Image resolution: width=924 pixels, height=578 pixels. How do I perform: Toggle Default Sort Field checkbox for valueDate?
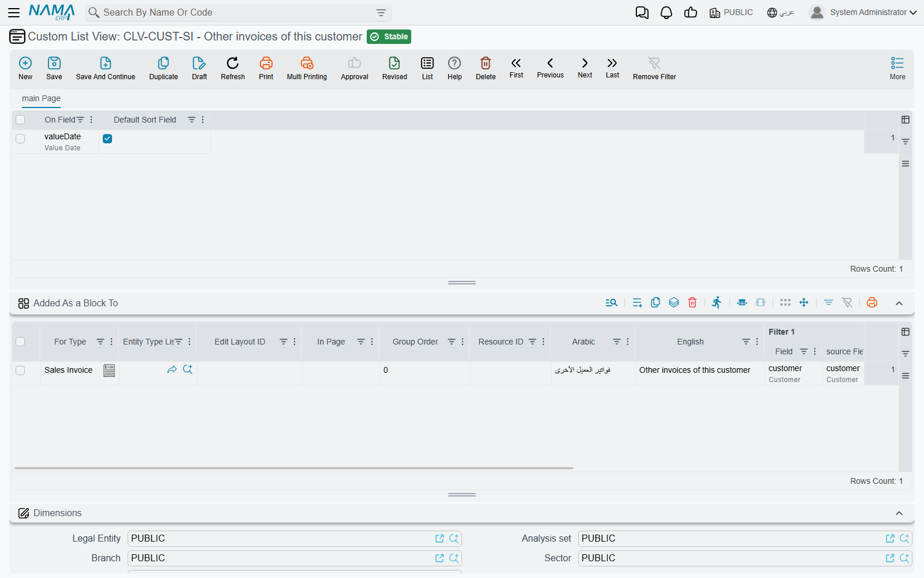pos(107,139)
